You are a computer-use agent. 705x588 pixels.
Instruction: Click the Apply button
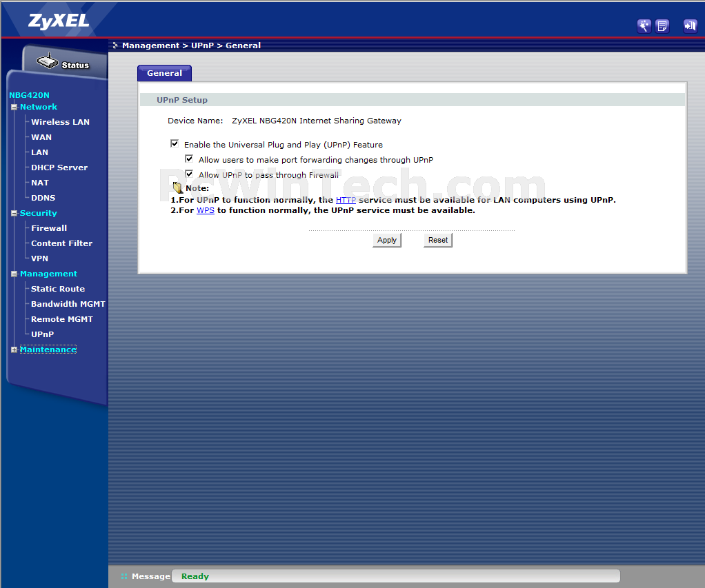(387, 241)
